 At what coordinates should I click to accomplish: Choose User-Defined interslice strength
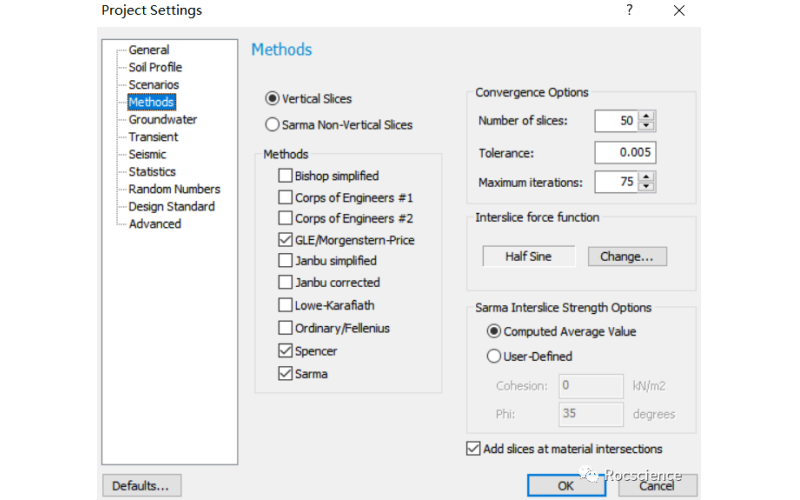tap(494, 356)
